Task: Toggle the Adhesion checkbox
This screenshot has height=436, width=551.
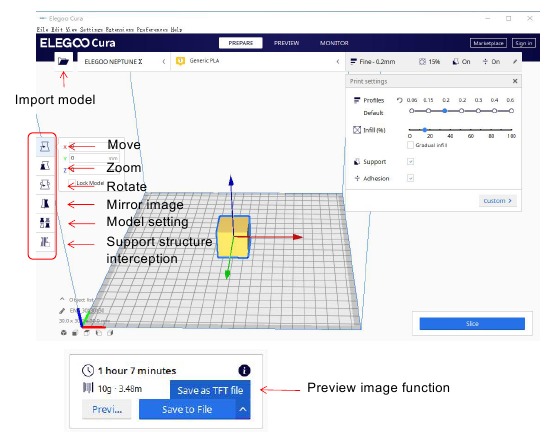Action: (410, 178)
